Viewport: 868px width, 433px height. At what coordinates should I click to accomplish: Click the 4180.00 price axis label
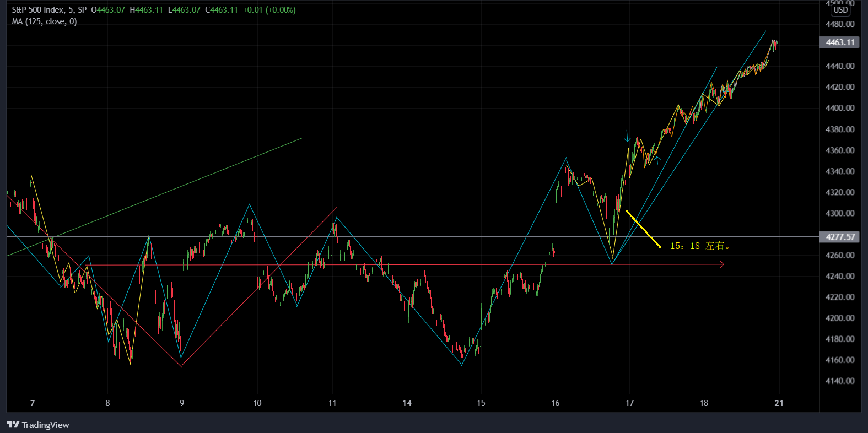[x=840, y=339]
